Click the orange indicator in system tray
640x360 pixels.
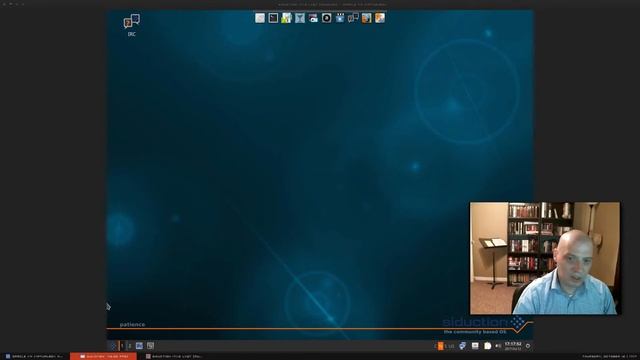coord(440,346)
